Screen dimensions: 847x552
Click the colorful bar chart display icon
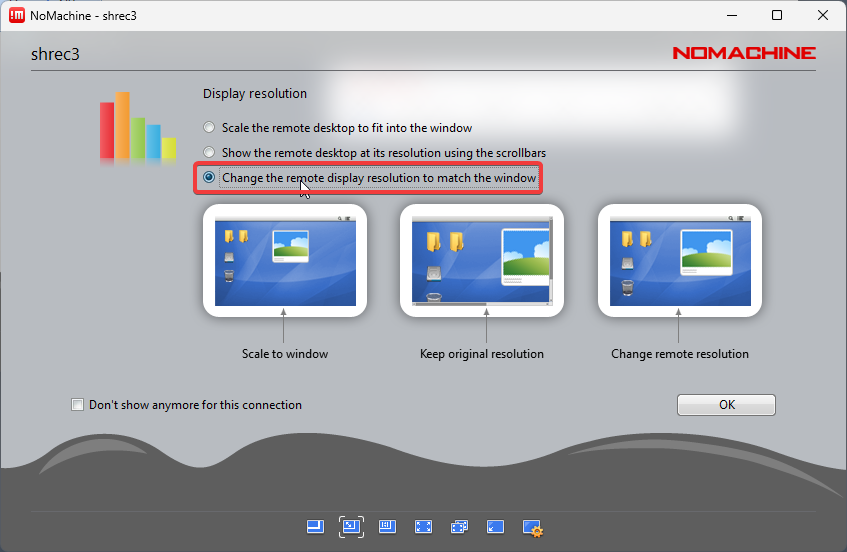(138, 127)
